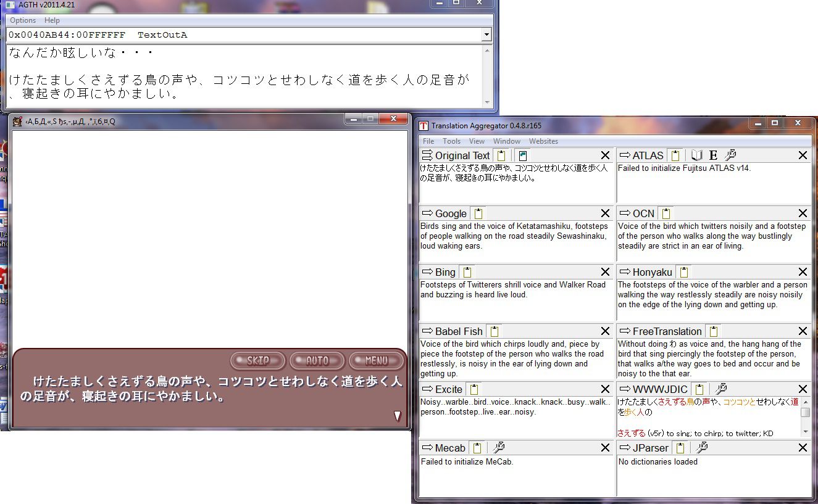Click inside the Original Text Japanese text box

click(x=517, y=183)
